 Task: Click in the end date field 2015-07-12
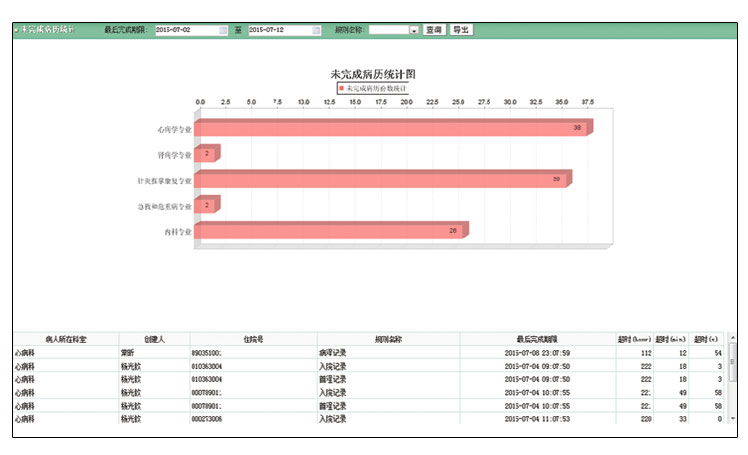[278, 30]
